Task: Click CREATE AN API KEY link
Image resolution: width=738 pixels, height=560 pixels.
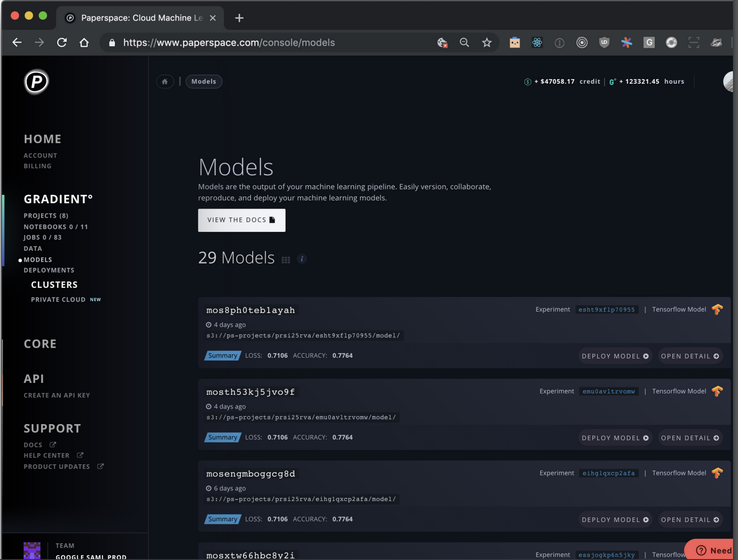Action: point(57,395)
